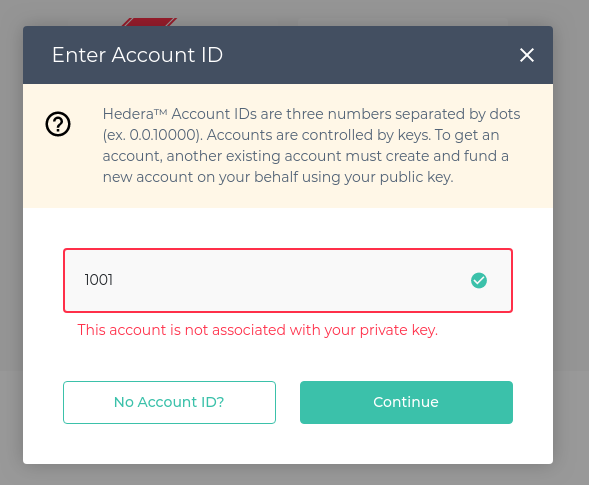Screen dimensions: 589x485
Task: Click the dark header bar of dialog
Action: [x=288, y=55]
